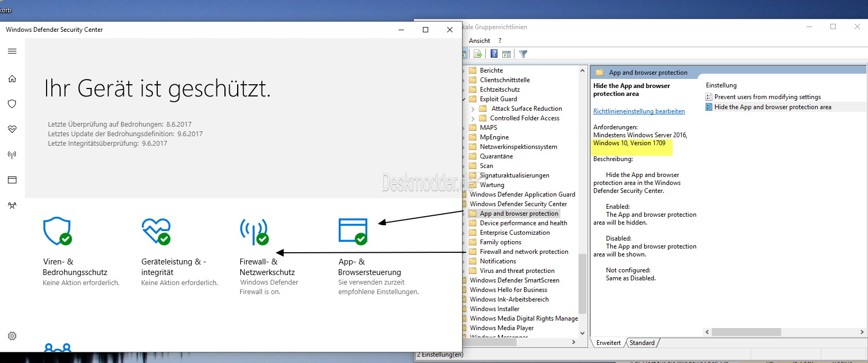Viewport: 868px width, 363px height.
Task: Open Family options sidebar icon
Action: 12,205
